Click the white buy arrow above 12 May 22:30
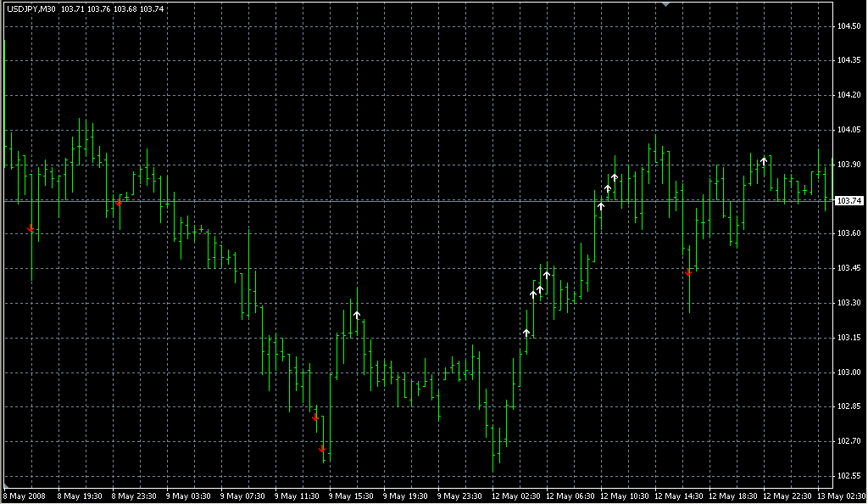This screenshot has height=504, width=868. pos(764,160)
